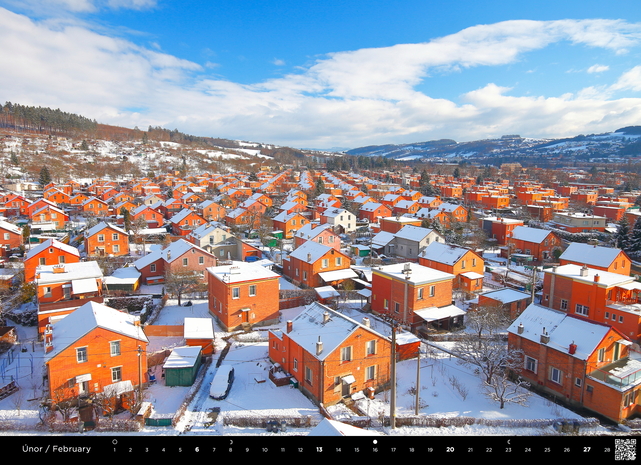This screenshot has width=641, height=465.
Task: Select day 7 in the calendar strip
Action: click(x=214, y=450)
